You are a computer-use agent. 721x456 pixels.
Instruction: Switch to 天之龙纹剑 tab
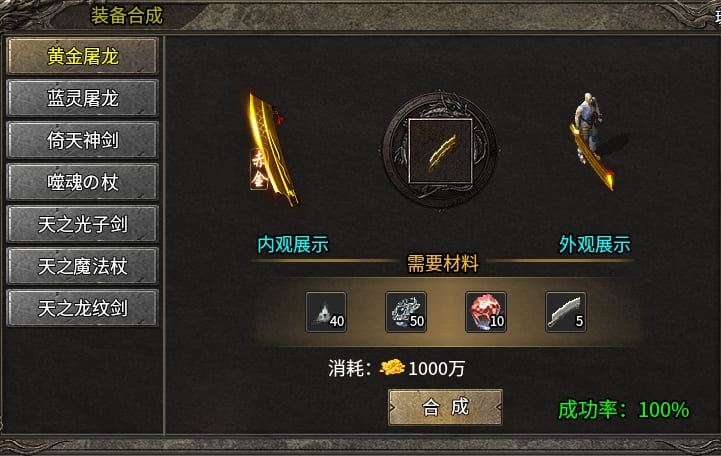pyautogui.click(x=83, y=308)
